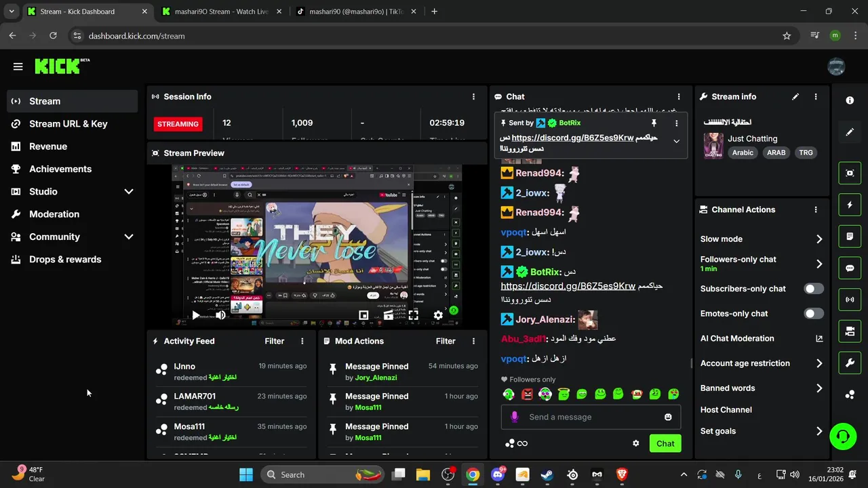Open Set goals settings
Viewport: 868px width, 488px height.
tap(762, 431)
